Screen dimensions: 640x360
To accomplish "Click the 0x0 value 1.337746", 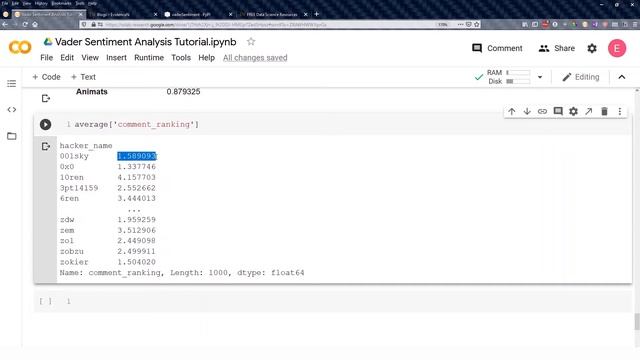I will coord(136,167).
